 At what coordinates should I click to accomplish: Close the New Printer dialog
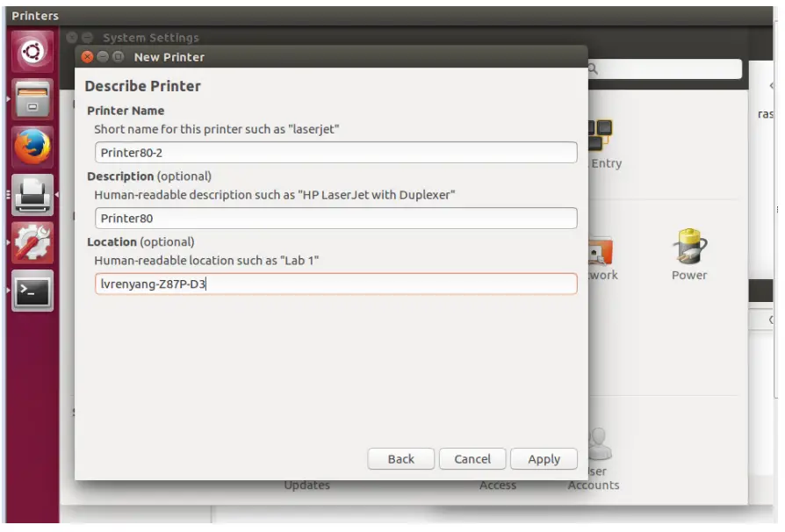(87, 57)
